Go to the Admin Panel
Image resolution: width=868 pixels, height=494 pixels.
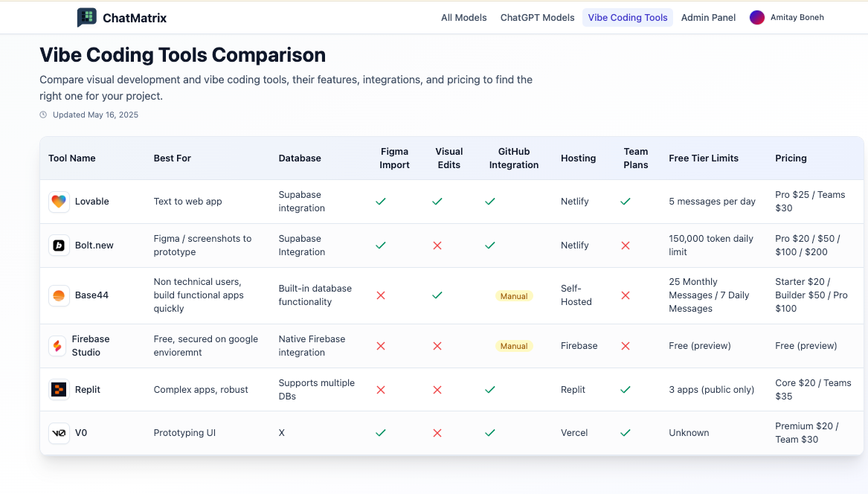(708, 18)
